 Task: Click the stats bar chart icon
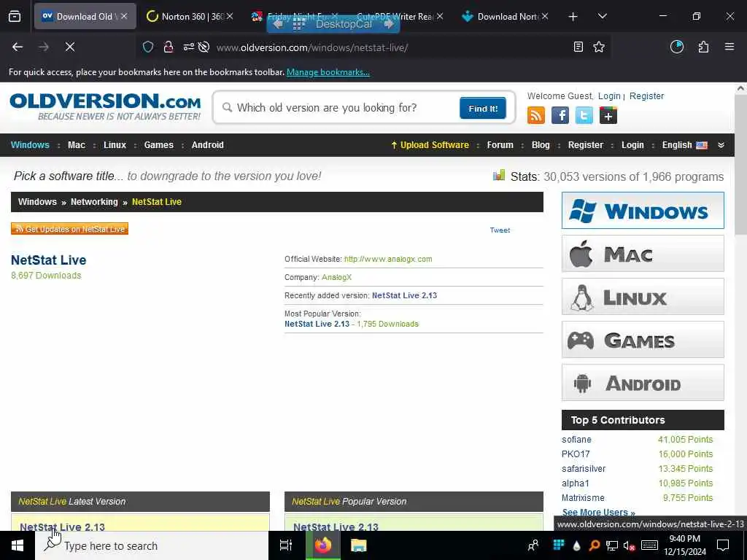(499, 175)
